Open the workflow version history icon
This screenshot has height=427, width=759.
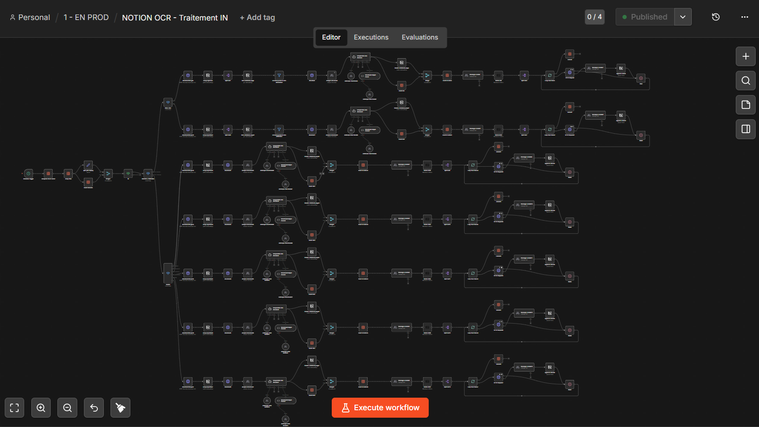715,17
